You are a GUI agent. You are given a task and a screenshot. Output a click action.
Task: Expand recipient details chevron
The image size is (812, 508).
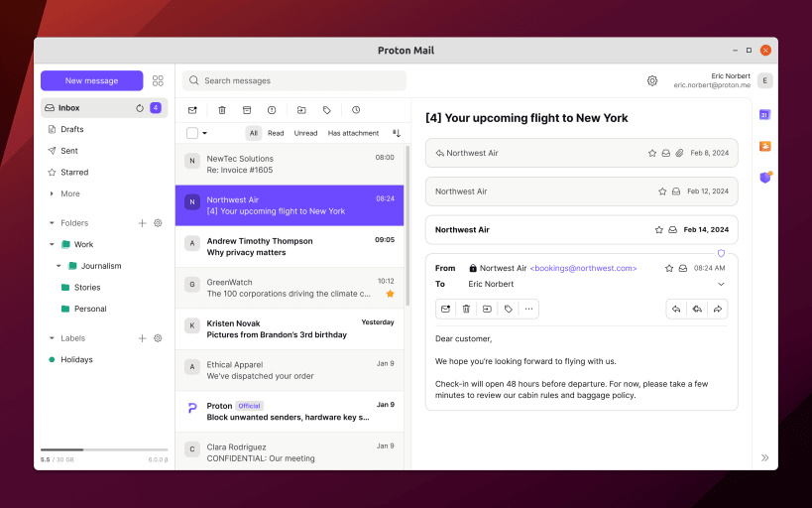click(x=721, y=284)
